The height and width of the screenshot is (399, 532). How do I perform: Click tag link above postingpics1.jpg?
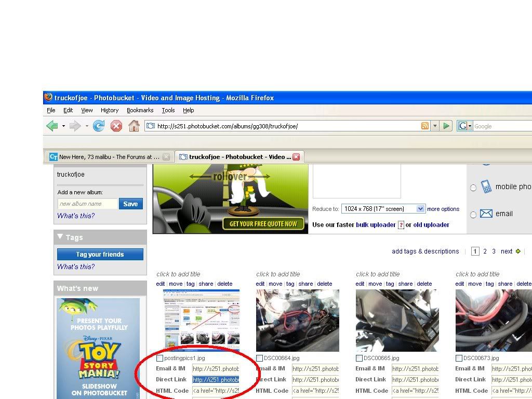pyautogui.click(x=190, y=284)
